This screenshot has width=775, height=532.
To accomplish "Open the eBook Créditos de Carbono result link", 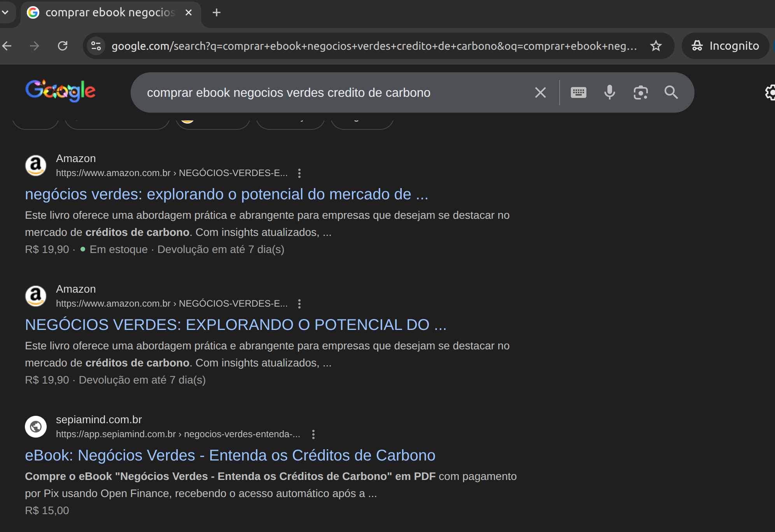I will pyautogui.click(x=230, y=455).
